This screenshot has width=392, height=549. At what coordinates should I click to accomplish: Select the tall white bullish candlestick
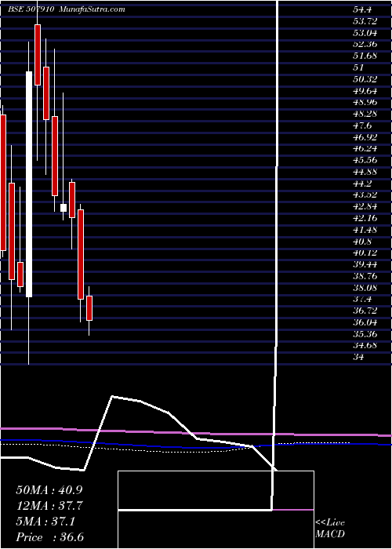click(x=29, y=184)
